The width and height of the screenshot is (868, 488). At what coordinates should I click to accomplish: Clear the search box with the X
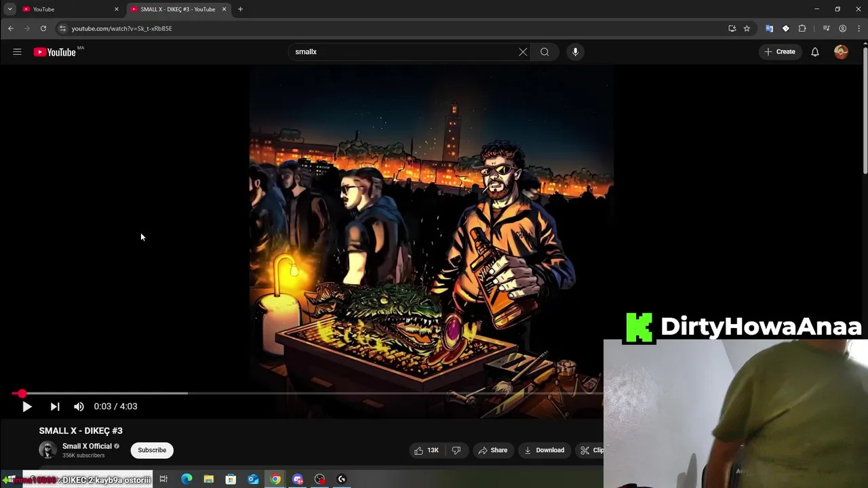pyautogui.click(x=523, y=52)
